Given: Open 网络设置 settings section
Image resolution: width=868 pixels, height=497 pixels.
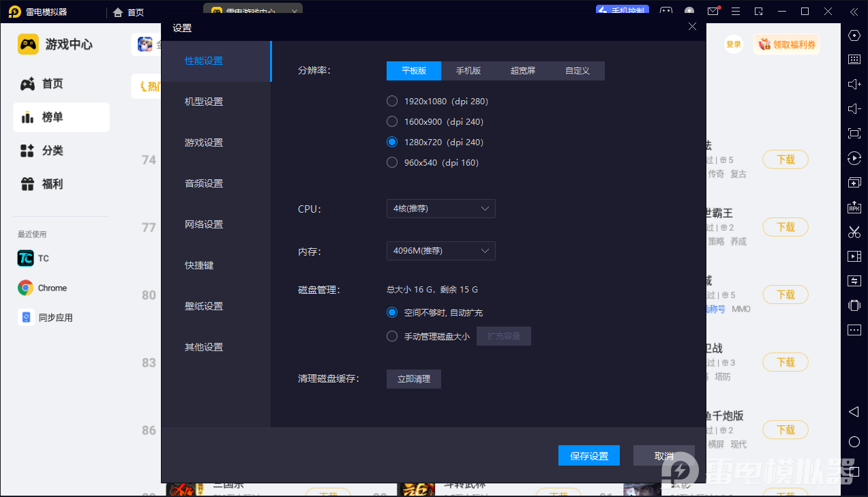Looking at the screenshot, I should click(216, 224).
